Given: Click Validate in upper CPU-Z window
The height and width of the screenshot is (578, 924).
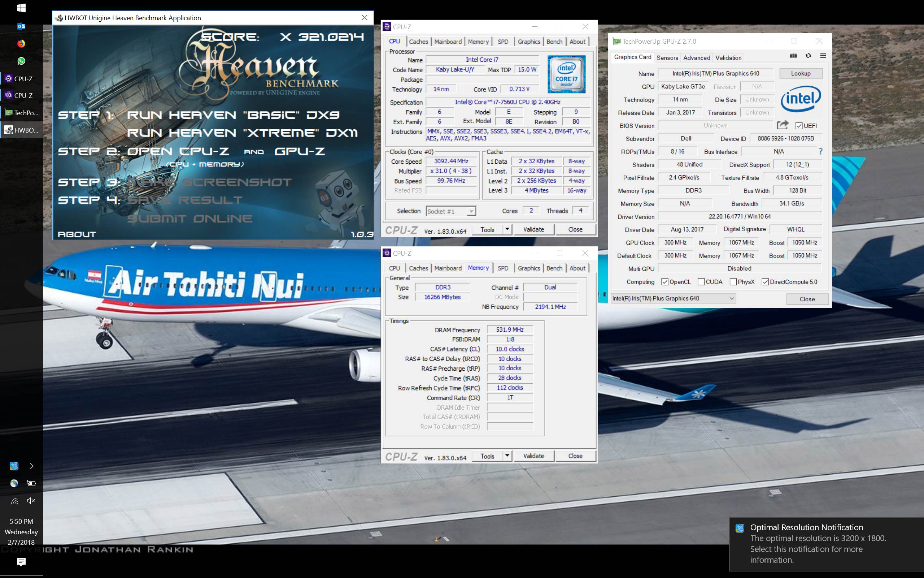Looking at the screenshot, I should (x=533, y=229).
